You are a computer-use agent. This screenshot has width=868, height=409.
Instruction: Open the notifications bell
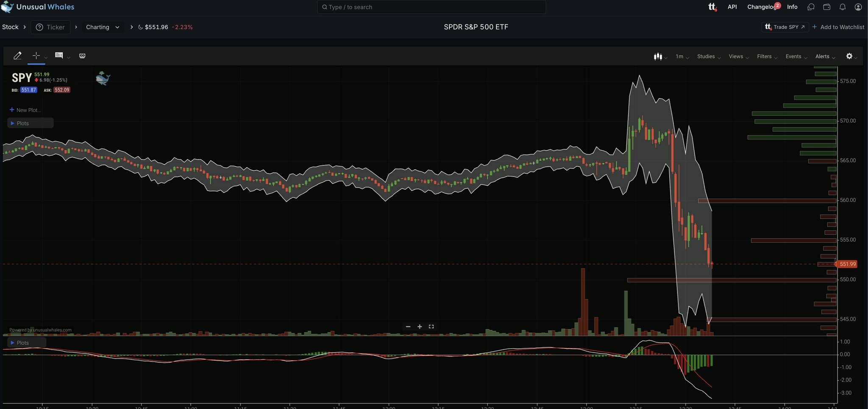[843, 7]
